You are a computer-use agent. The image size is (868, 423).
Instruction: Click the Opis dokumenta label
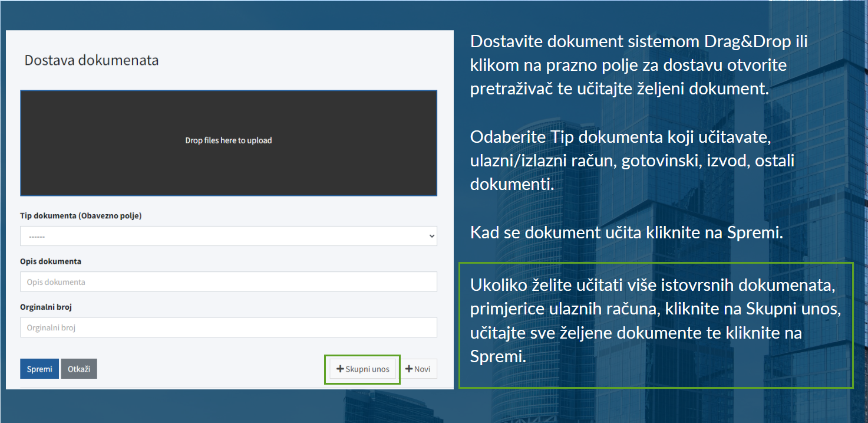point(51,261)
